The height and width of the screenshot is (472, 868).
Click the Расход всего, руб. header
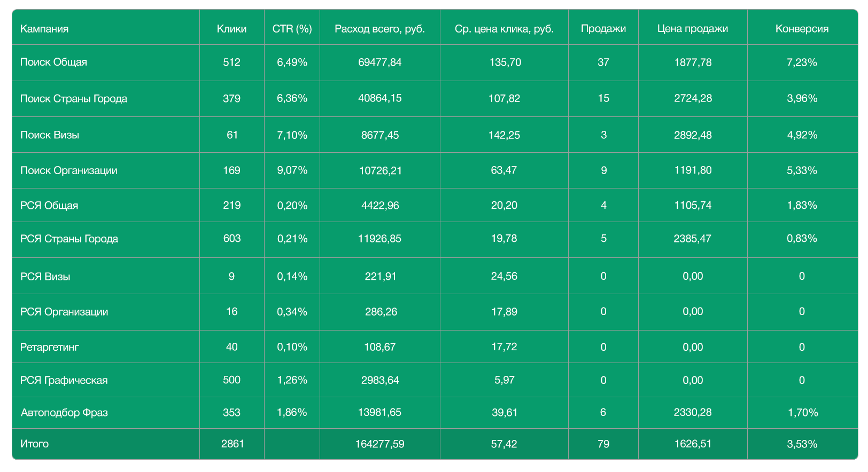click(379, 29)
